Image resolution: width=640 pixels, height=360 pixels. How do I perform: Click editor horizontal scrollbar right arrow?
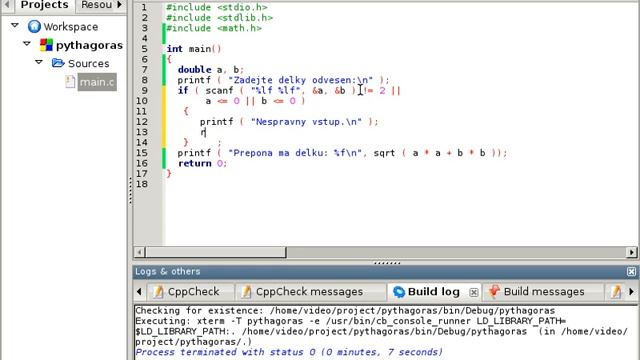(631, 252)
